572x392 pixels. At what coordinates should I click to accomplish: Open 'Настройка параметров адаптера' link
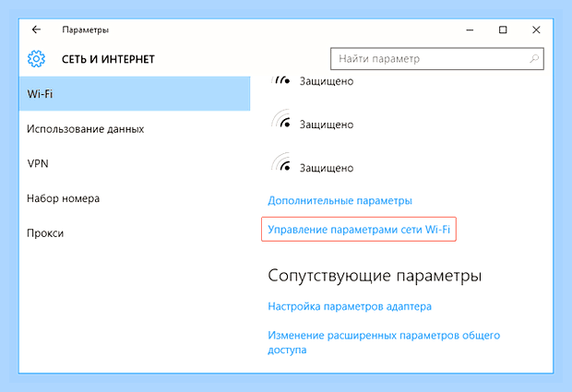(x=350, y=306)
